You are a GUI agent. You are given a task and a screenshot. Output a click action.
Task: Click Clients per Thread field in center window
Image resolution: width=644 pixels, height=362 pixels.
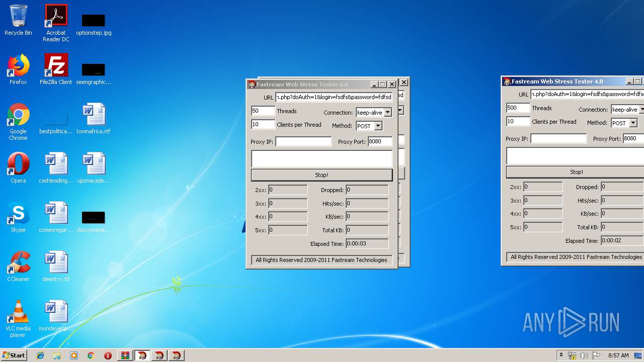pos(263,124)
